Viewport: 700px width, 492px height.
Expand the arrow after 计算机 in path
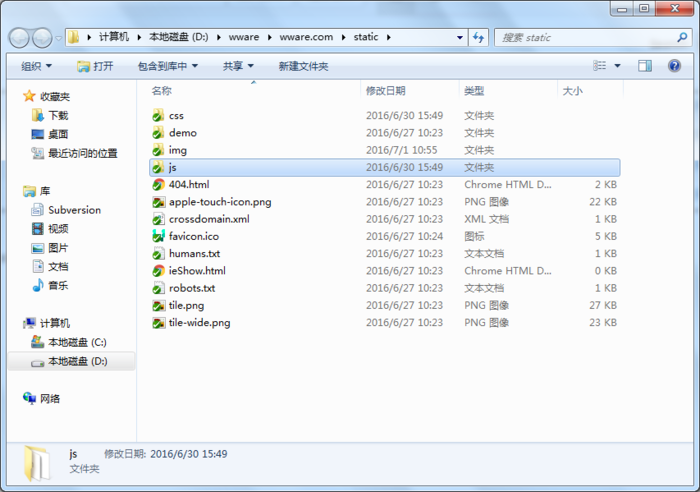pyautogui.click(x=139, y=38)
